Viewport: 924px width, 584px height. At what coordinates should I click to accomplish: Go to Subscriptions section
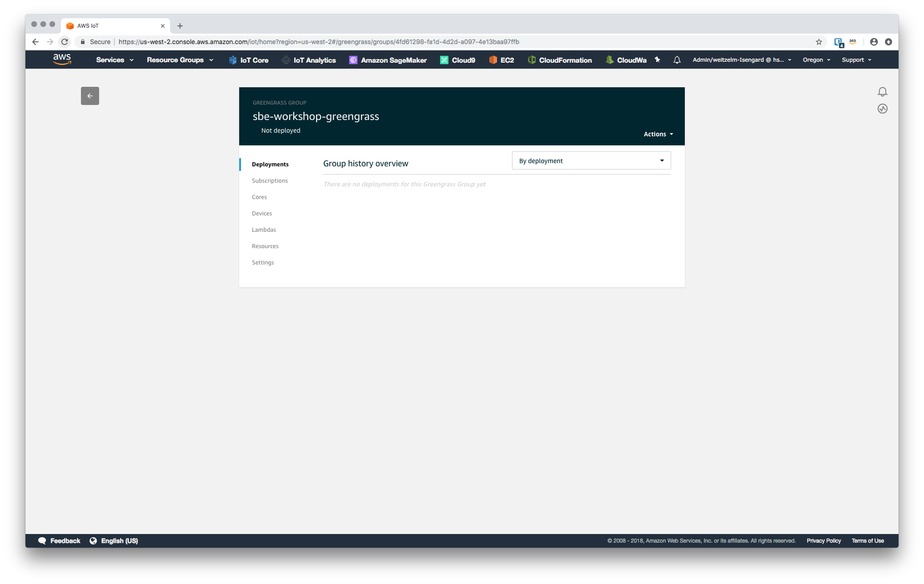tap(270, 181)
